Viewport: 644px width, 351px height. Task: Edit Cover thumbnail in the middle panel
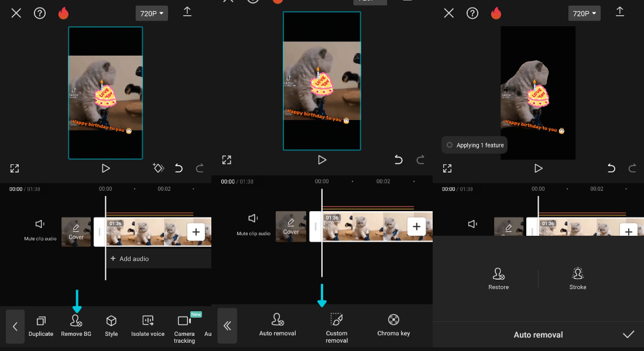click(291, 226)
